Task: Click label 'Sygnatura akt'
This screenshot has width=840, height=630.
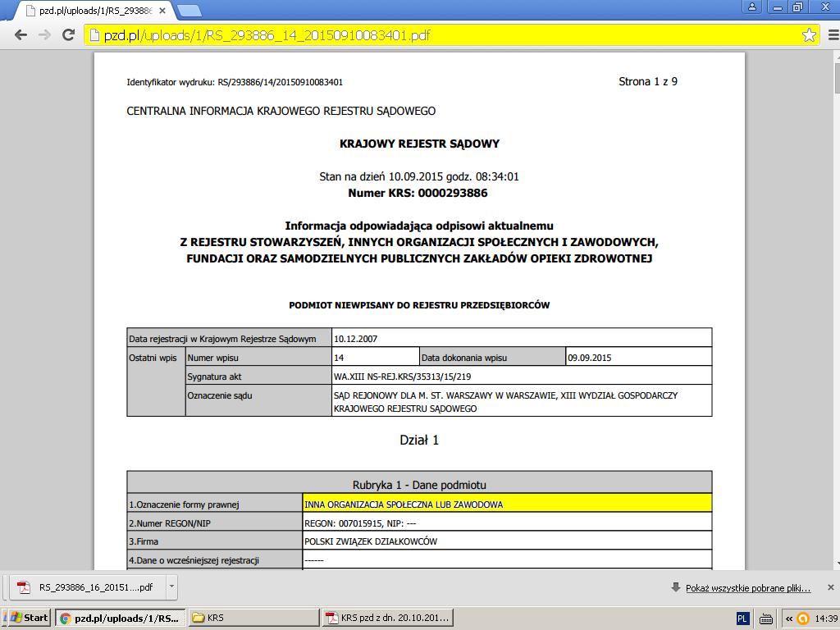Action: [x=214, y=377]
